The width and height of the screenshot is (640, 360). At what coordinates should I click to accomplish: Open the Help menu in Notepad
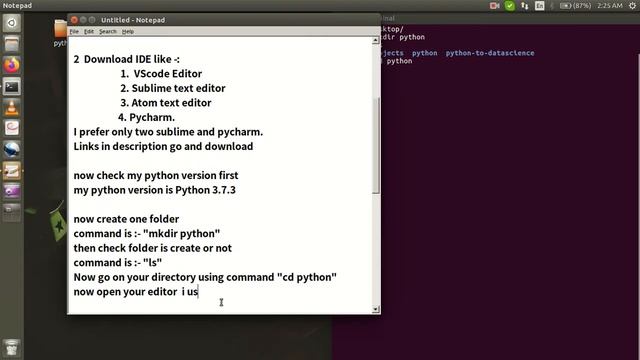tap(128, 31)
